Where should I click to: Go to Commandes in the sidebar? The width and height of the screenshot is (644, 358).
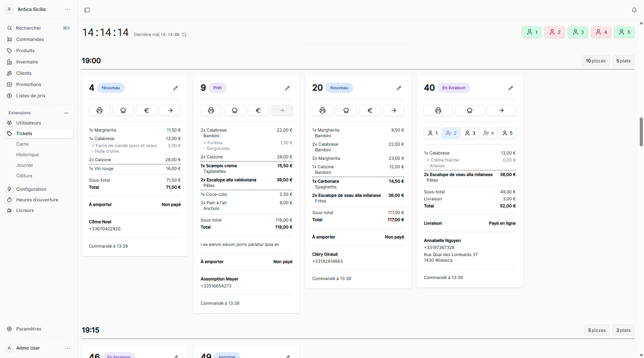click(x=30, y=39)
